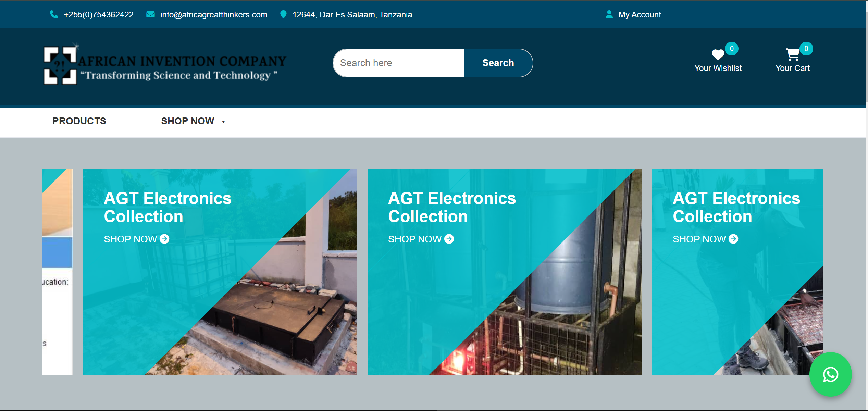Image resolution: width=868 pixels, height=411 pixels.
Task: Click SHOP NOW on the first AGT Electronics banner
Action: [130, 239]
